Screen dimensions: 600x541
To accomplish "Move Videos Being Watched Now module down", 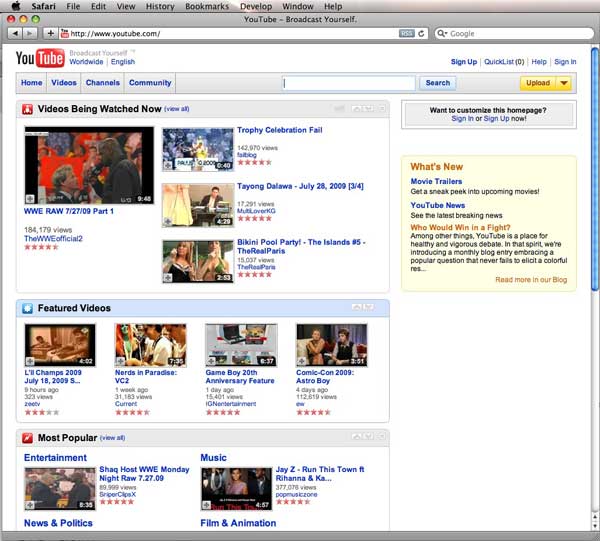I will click(368, 109).
